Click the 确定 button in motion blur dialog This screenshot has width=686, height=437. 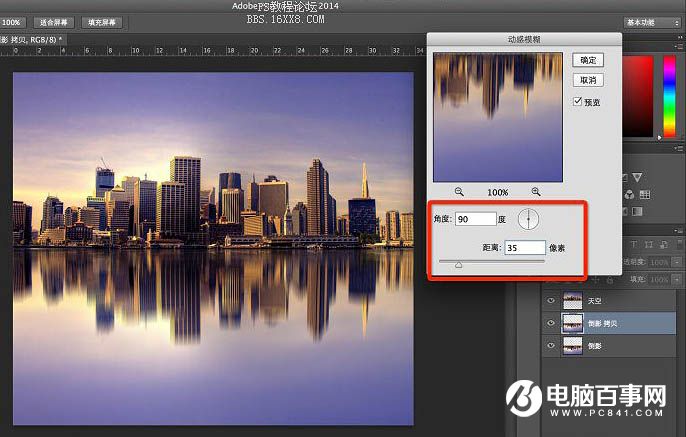tap(588, 60)
